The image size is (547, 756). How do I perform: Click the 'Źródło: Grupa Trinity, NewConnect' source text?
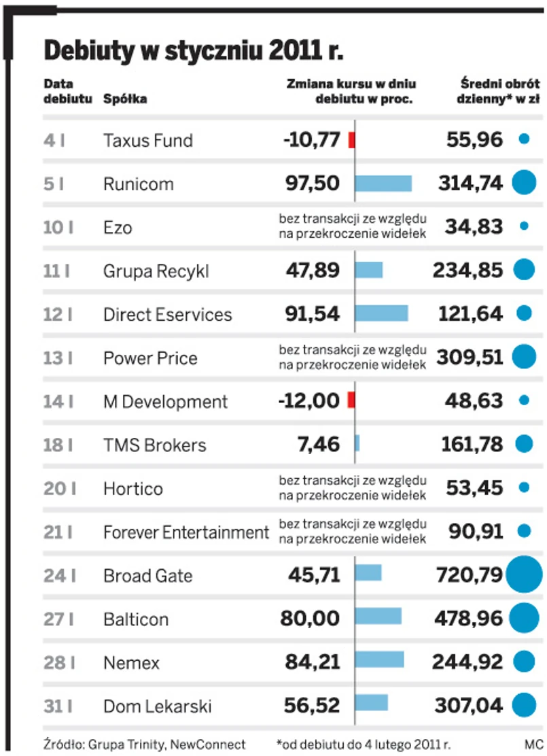point(143,744)
